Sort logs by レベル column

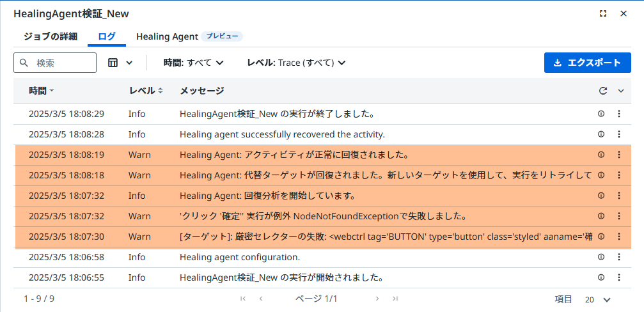[x=146, y=91]
